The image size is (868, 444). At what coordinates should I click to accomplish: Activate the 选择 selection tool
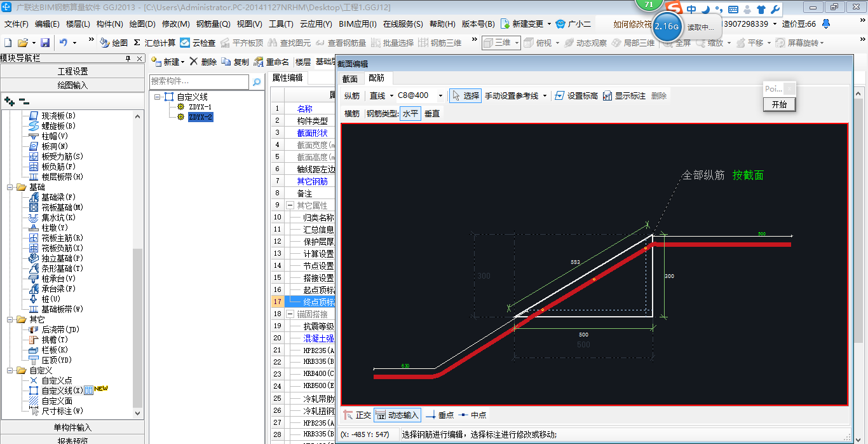(465, 95)
